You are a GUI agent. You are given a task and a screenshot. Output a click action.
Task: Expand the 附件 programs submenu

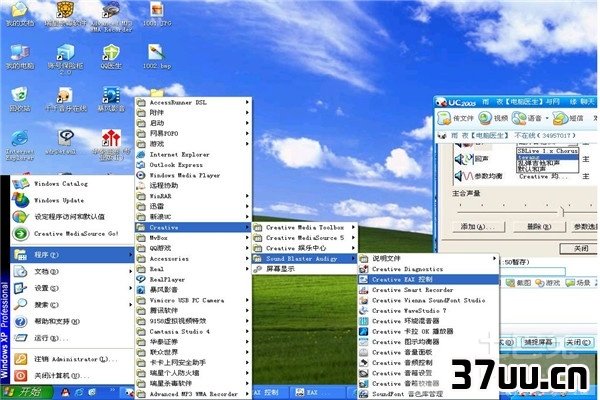(193, 113)
